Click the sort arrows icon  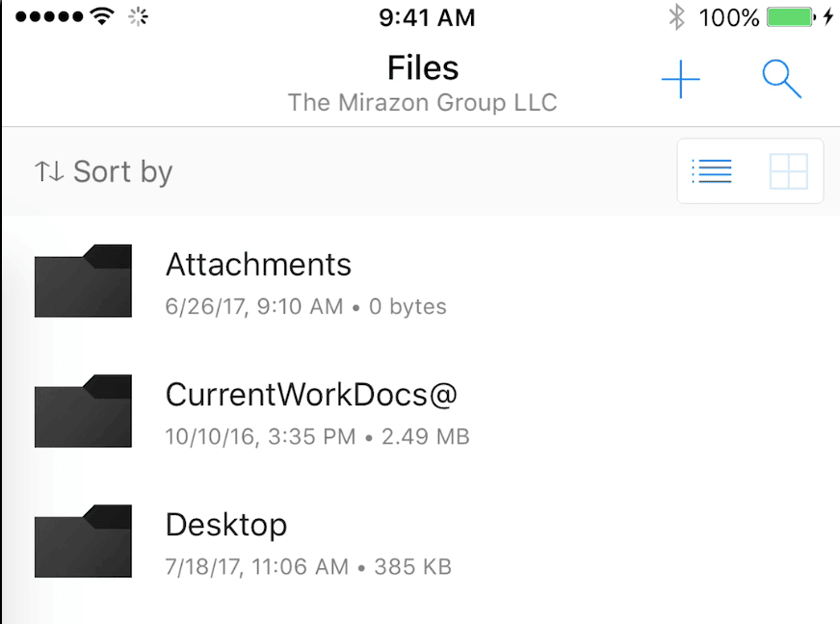tap(49, 171)
